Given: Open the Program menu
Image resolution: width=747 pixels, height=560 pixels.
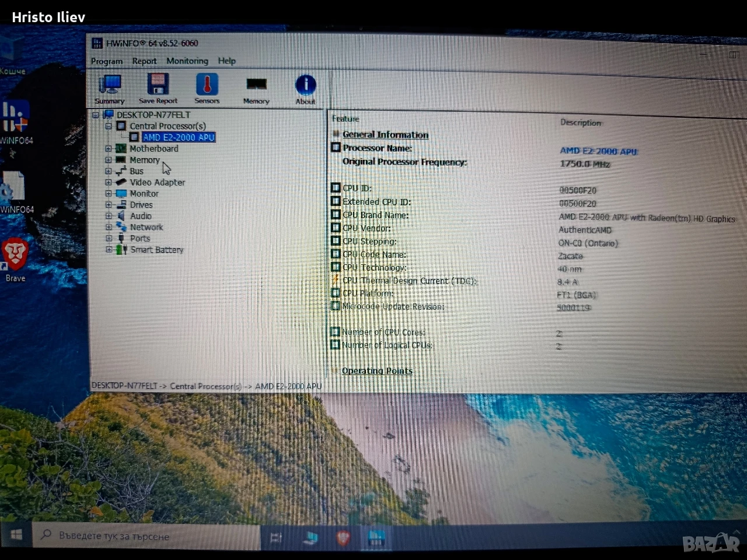Looking at the screenshot, I should tap(107, 61).
